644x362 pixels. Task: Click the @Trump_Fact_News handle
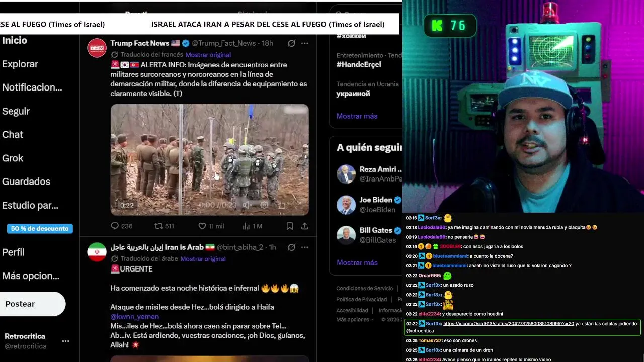click(223, 43)
